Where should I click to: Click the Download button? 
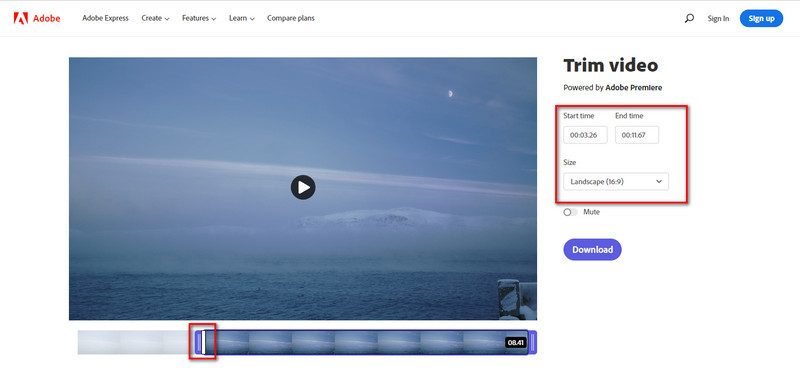point(592,249)
